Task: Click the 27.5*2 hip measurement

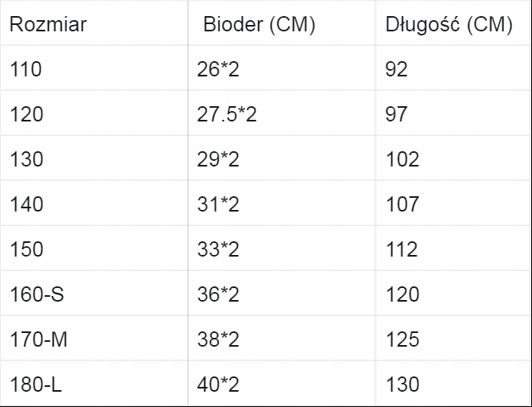Action: pos(227,114)
